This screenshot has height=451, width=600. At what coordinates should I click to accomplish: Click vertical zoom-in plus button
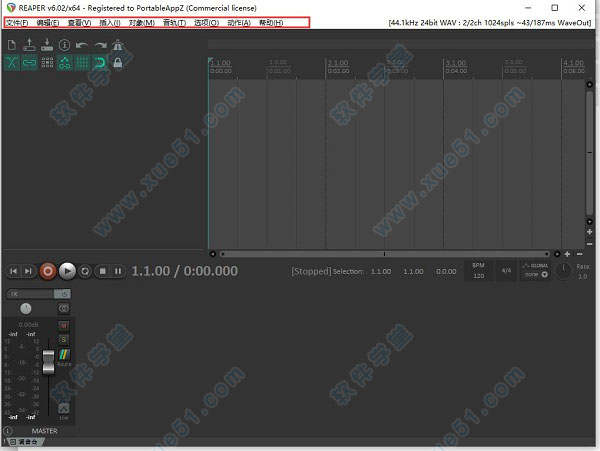pos(590,232)
